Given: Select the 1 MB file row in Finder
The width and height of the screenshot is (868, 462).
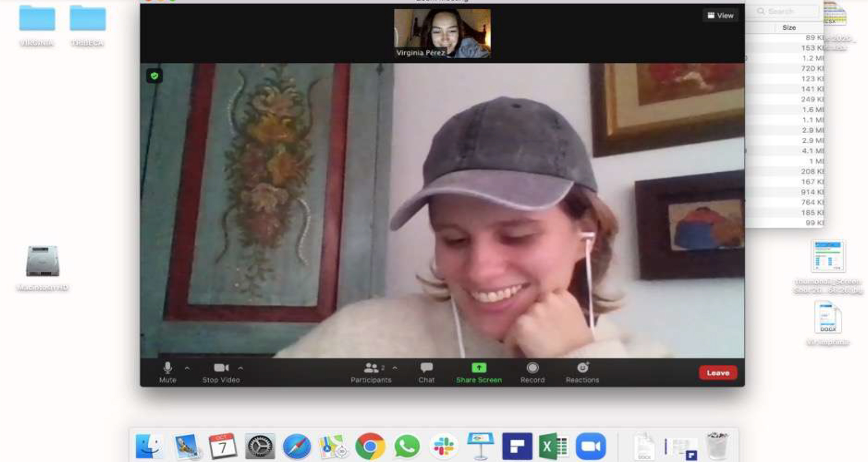Looking at the screenshot, I should pyautogui.click(x=784, y=161).
